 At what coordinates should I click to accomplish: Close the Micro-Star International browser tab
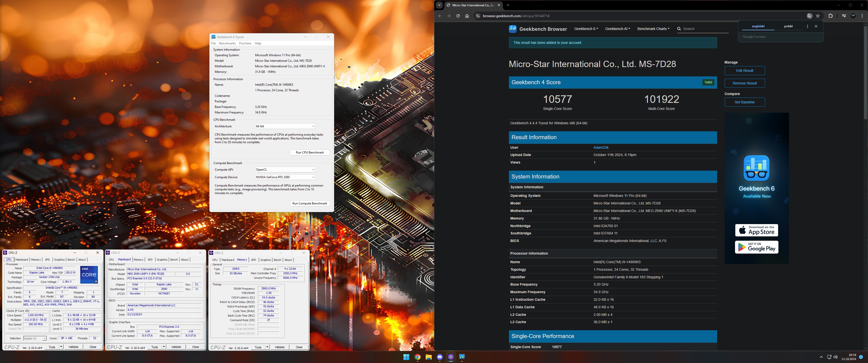[x=499, y=5]
